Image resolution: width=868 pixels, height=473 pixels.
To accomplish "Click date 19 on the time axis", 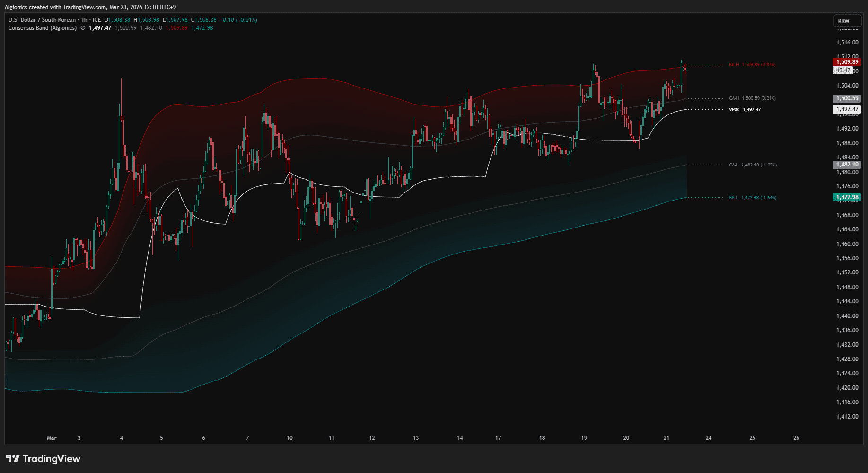I will pos(584,438).
